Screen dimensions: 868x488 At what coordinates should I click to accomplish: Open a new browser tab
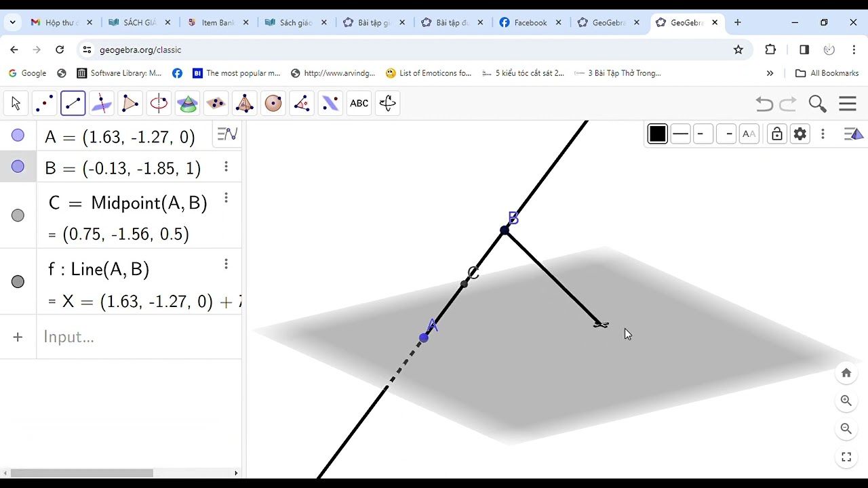coord(737,22)
